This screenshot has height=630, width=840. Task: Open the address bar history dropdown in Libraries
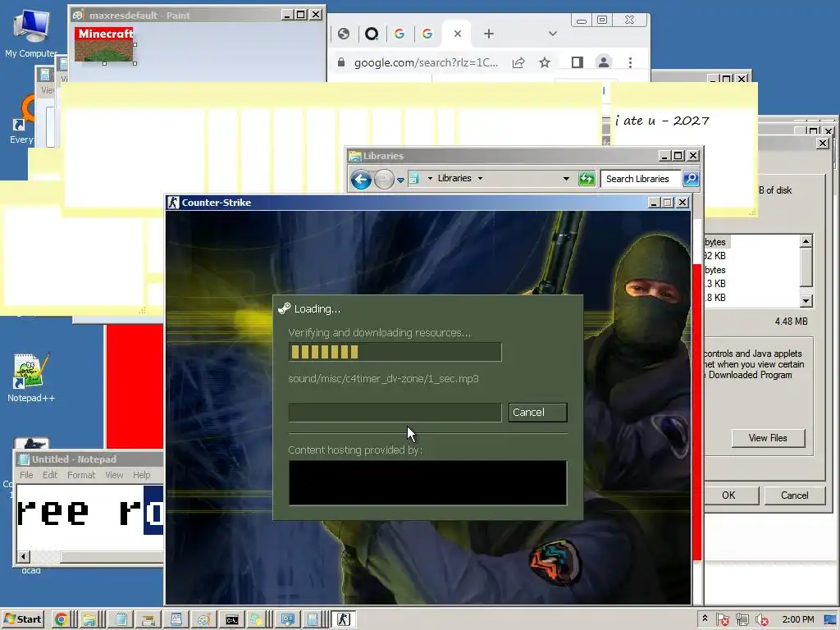(566, 178)
